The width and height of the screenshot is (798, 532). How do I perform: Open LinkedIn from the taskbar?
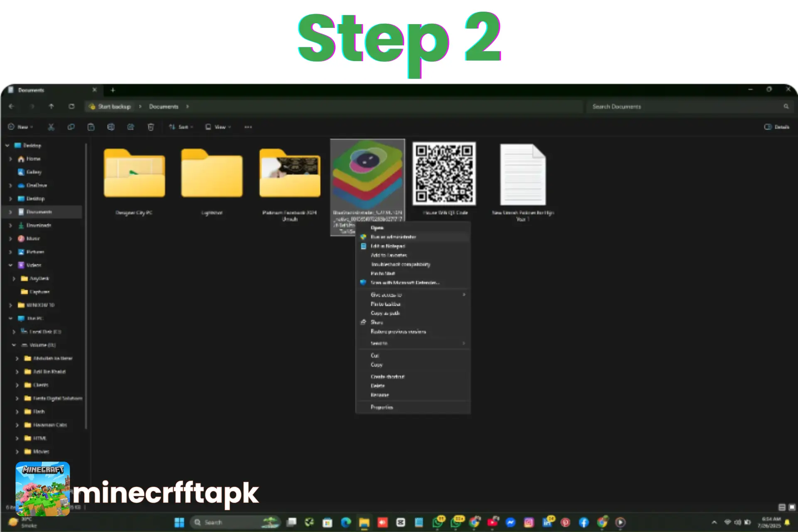click(x=548, y=522)
